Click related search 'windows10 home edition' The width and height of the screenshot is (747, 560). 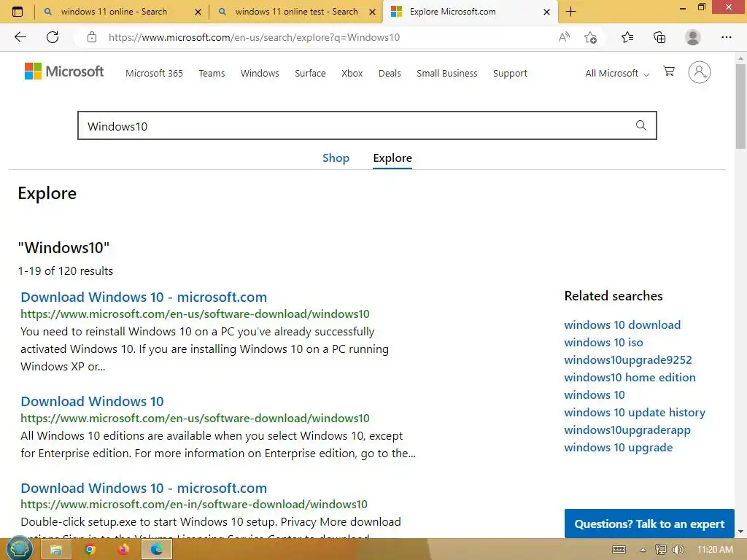pos(630,378)
